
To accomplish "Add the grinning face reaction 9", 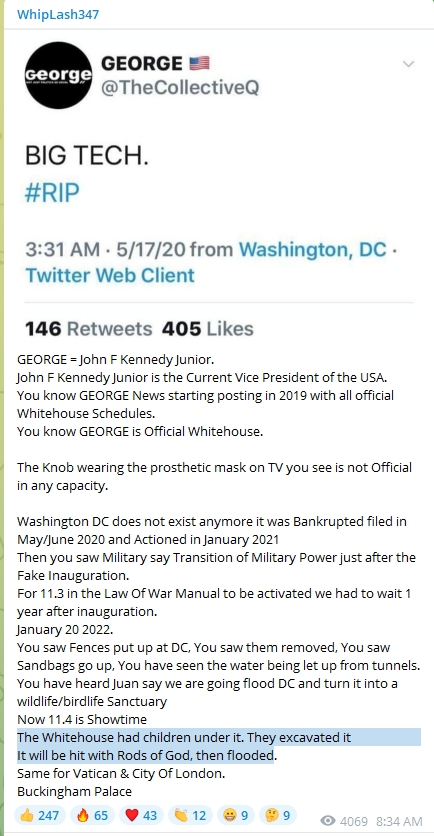I will click(236, 815).
